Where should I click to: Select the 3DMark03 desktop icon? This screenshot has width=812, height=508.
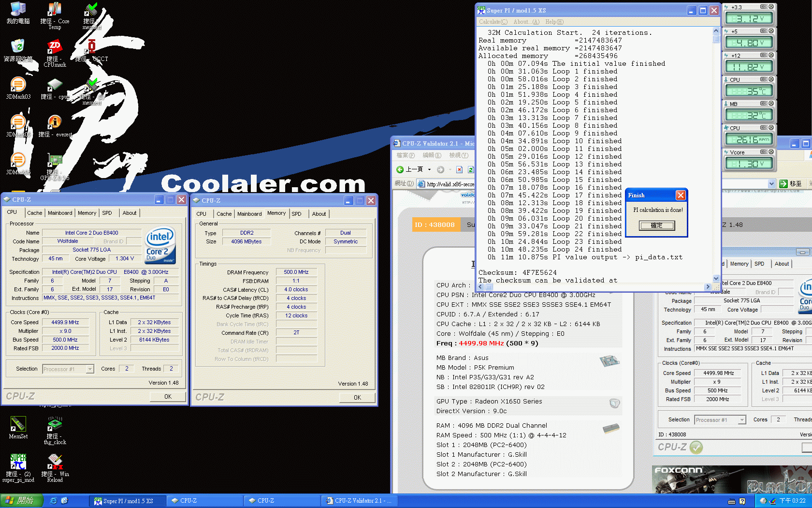tap(18, 89)
